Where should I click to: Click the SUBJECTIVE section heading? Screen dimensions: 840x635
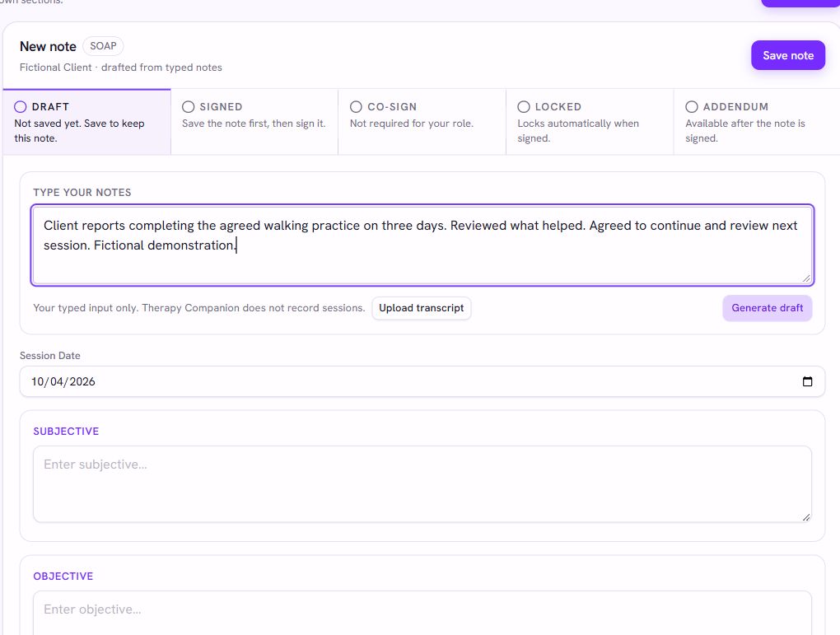pos(66,432)
